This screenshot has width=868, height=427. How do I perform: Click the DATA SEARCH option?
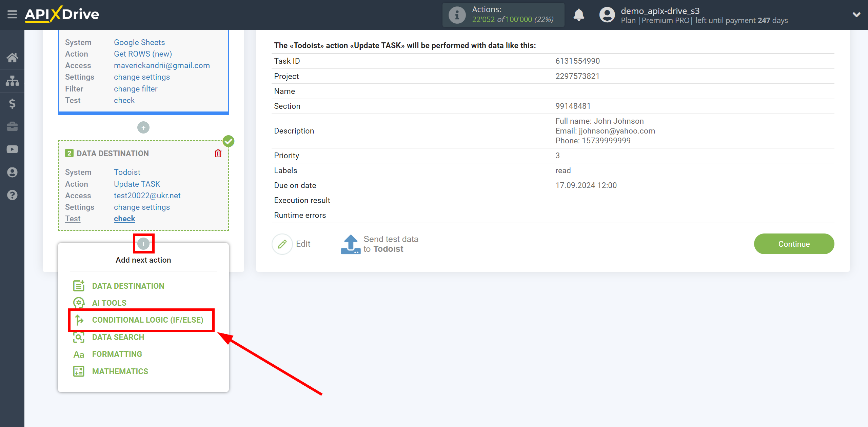click(x=118, y=337)
